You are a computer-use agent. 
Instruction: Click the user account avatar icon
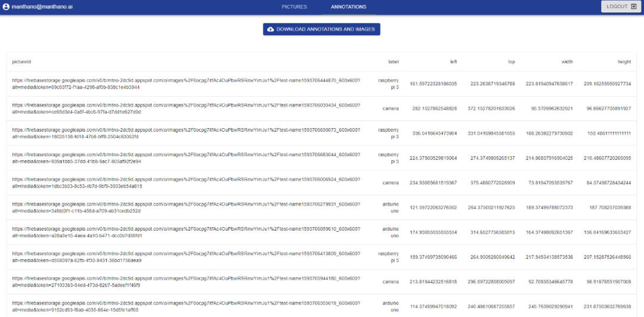(6, 7)
